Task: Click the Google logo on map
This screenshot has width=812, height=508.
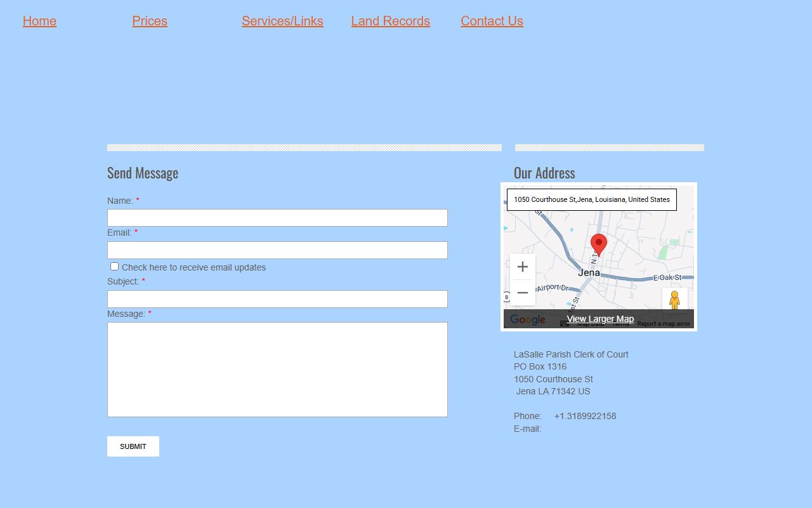Action: click(x=528, y=320)
